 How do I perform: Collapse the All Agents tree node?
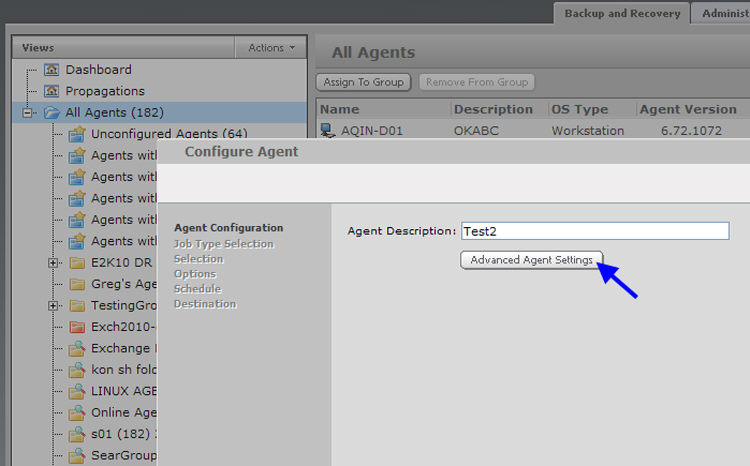28,113
